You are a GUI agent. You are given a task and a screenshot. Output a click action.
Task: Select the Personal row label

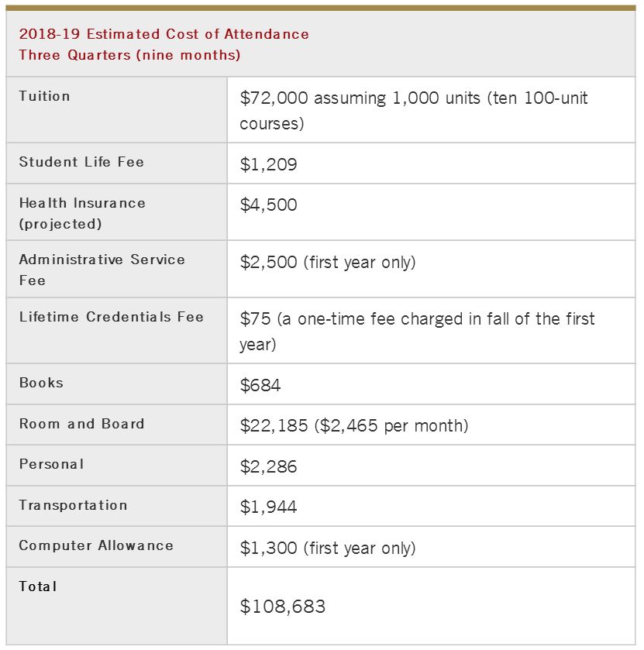click(51, 464)
